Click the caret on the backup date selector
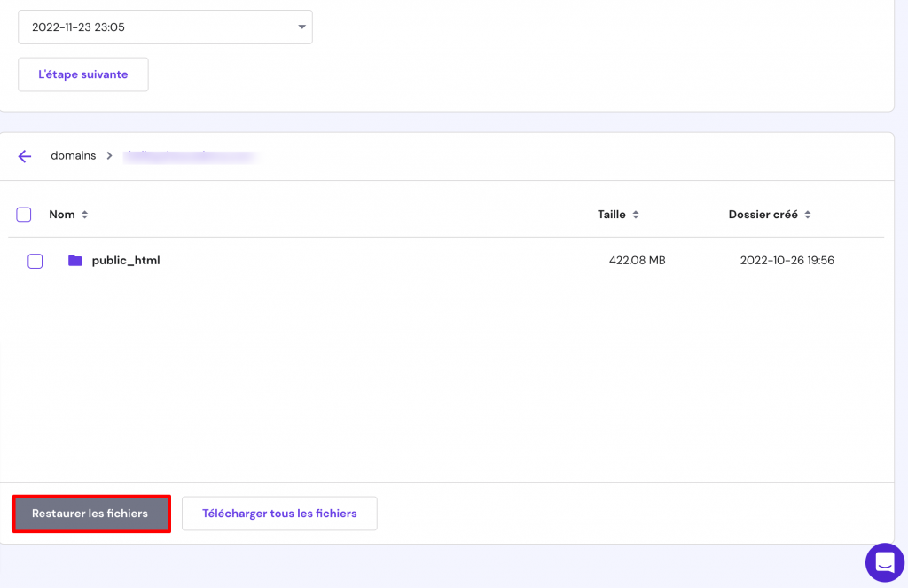This screenshot has height=588, width=908. point(301,27)
